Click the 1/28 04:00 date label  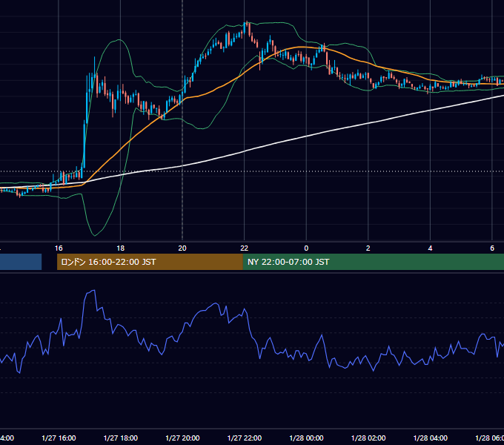point(431,438)
